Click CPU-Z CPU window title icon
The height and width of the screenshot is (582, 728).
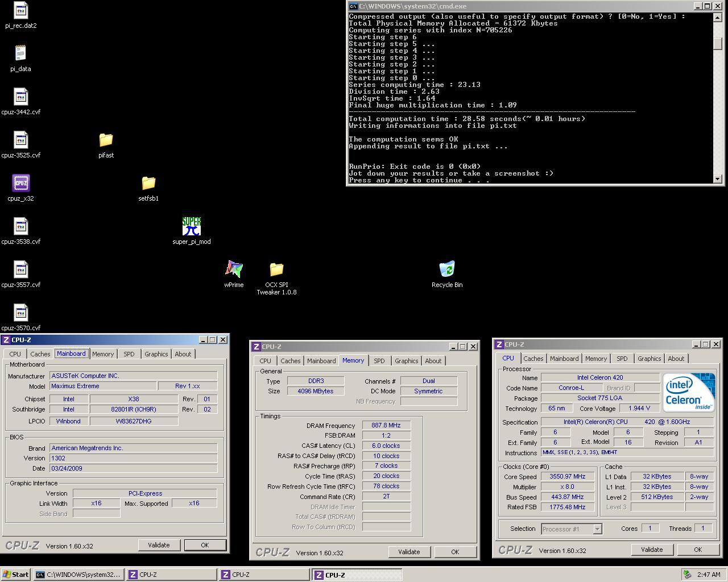point(499,344)
